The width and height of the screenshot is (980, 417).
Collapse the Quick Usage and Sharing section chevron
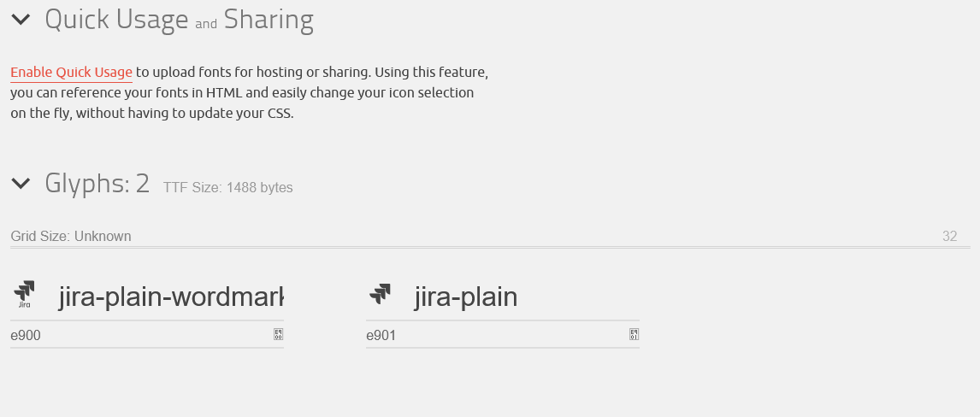pos(21,20)
